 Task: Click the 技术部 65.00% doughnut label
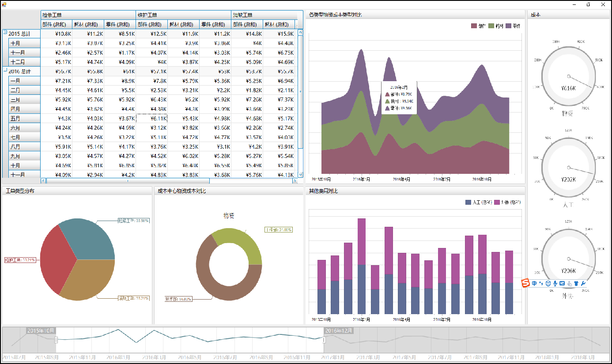(178, 299)
